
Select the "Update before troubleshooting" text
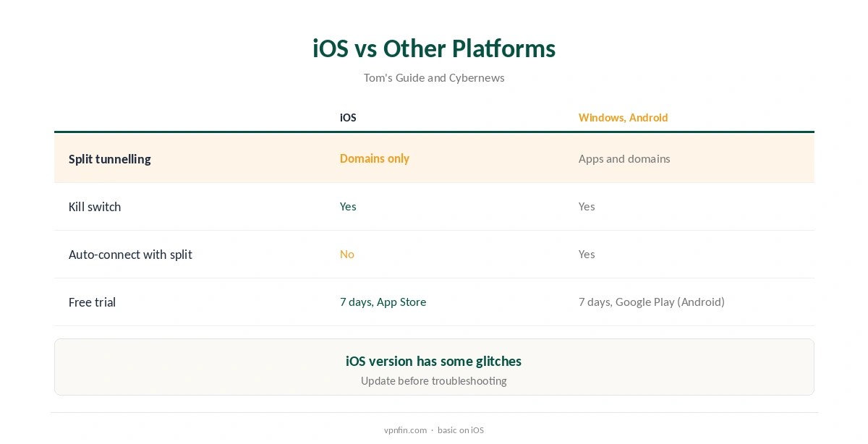[434, 380]
